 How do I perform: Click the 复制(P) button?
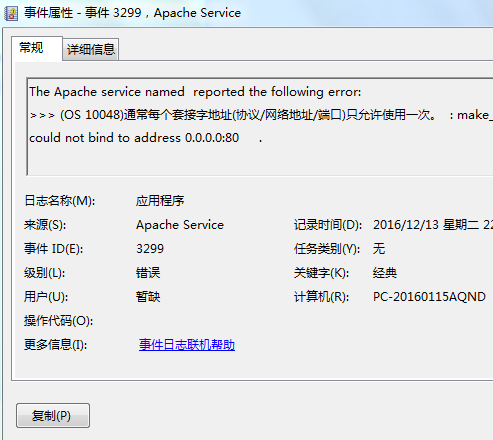tap(53, 415)
